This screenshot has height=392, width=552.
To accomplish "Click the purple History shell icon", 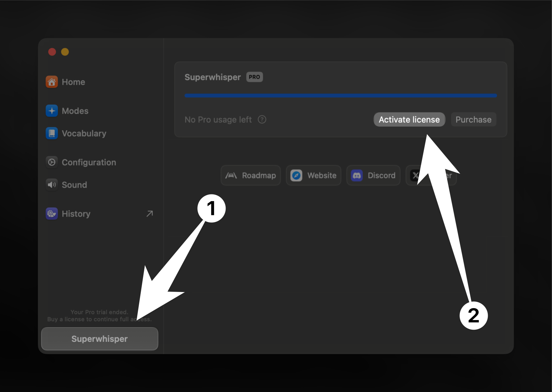I will click(x=52, y=214).
